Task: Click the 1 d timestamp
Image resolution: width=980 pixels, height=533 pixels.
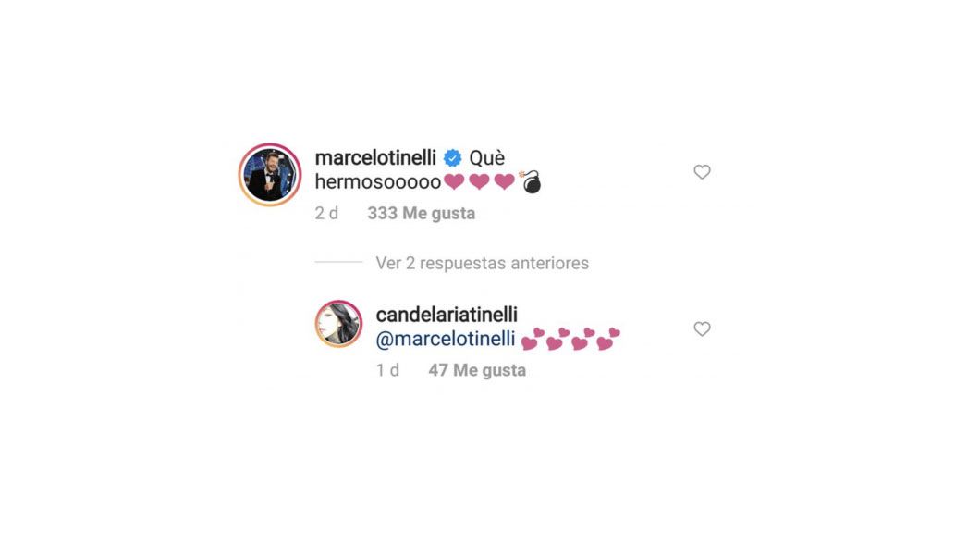Action: [387, 370]
